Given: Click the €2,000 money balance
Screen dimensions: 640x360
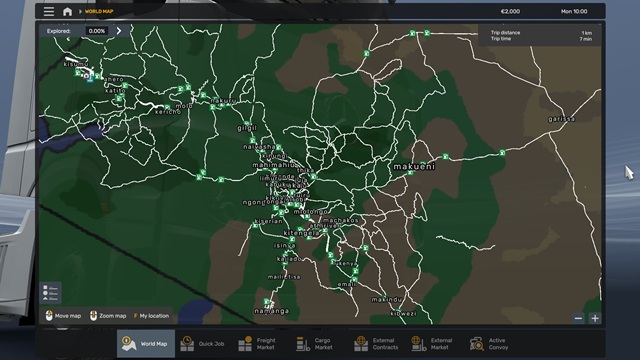Looking at the screenshot, I should tap(510, 11).
